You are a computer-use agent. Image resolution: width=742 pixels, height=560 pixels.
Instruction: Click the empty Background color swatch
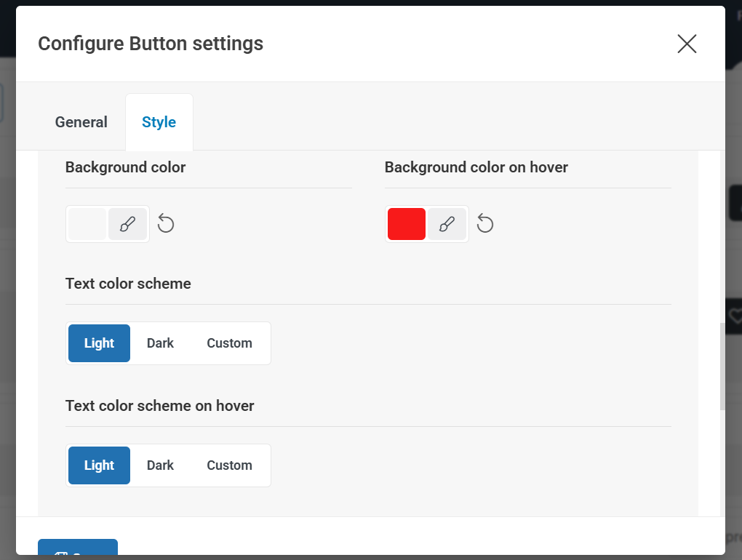tap(87, 224)
